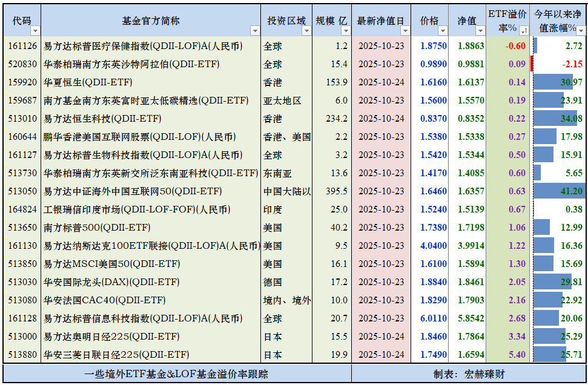Select the price cell 4.0400
The width and height of the screenshot is (588, 385).
coord(430,246)
